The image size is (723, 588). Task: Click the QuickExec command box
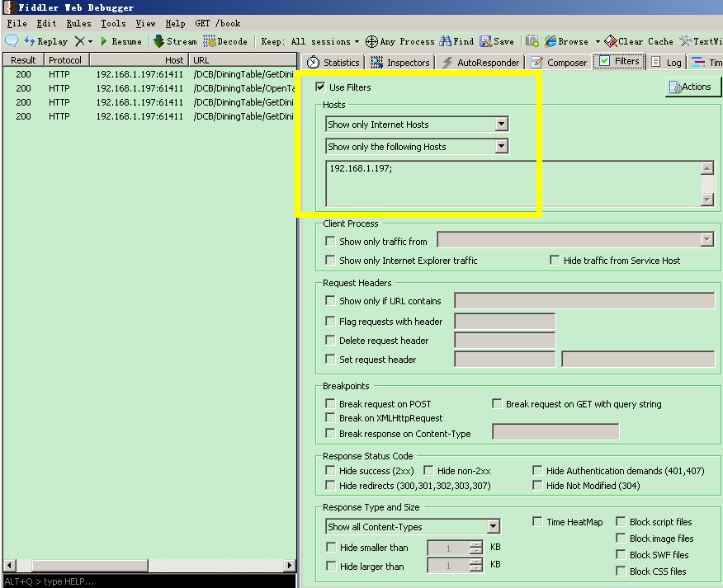[x=149, y=581]
